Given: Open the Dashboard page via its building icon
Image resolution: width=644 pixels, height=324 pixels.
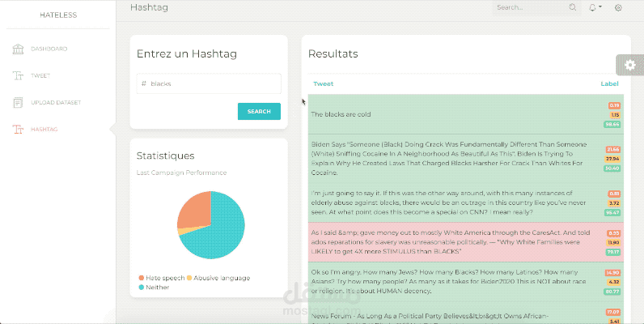Looking at the screenshot, I should point(18,49).
